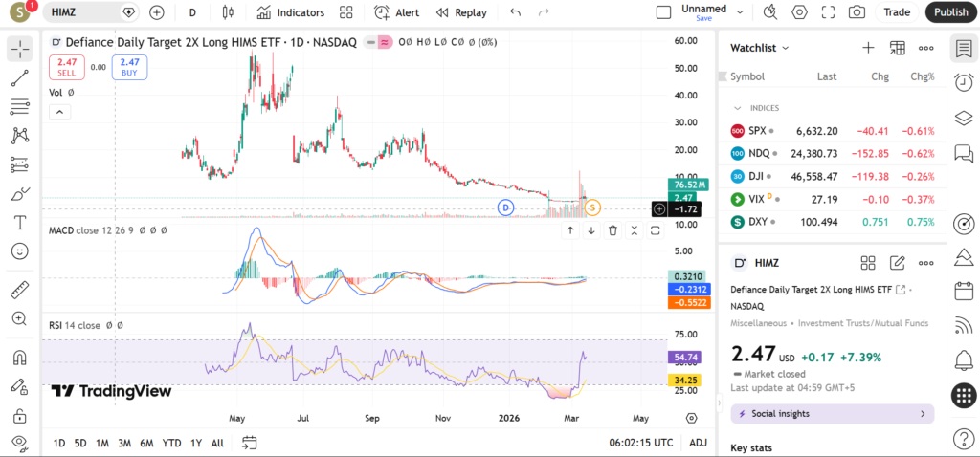Open the Watchlist dropdown menu
This screenshot has width=980, height=457.
(x=760, y=48)
